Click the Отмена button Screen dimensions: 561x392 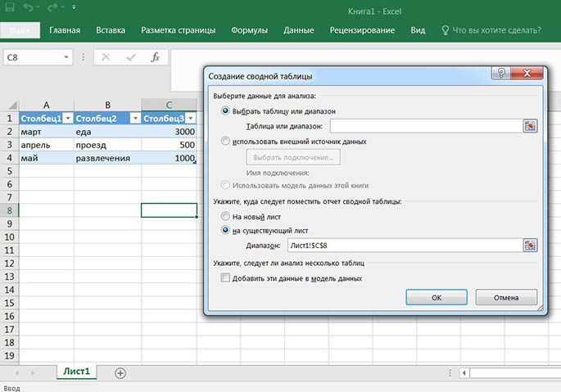click(506, 298)
